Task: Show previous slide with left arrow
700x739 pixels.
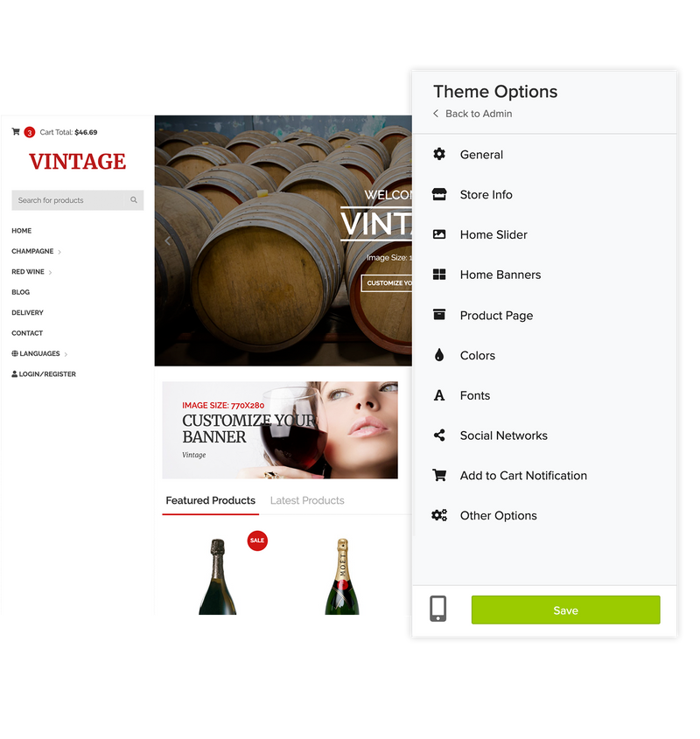Action: coord(167,241)
